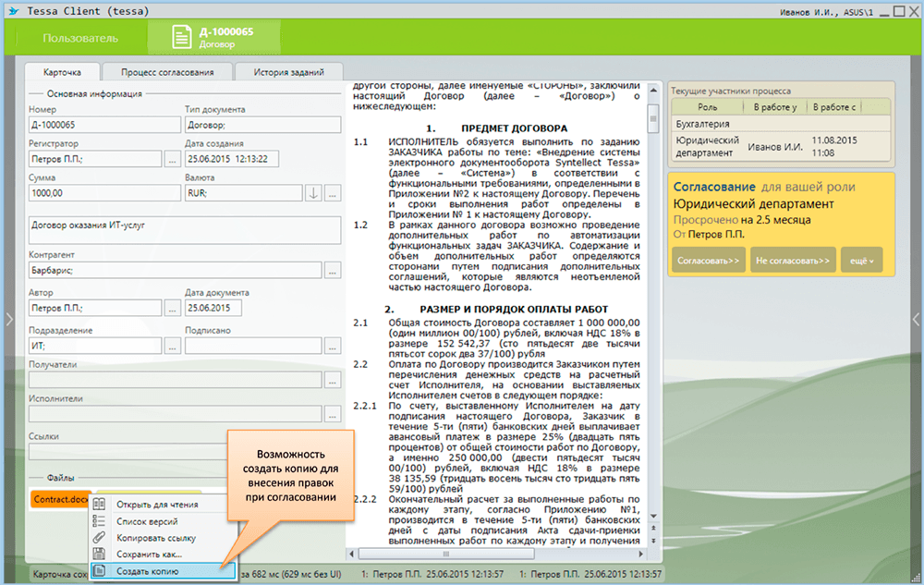Open the ещё dropdown in task panel
924x585 pixels.
coord(861,261)
